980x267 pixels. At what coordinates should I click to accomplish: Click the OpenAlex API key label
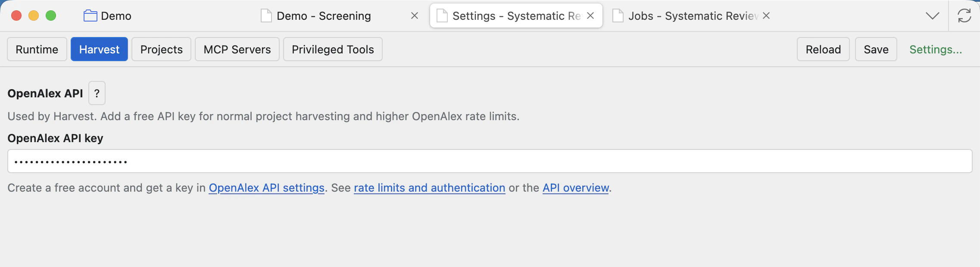click(x=56, y=138)
